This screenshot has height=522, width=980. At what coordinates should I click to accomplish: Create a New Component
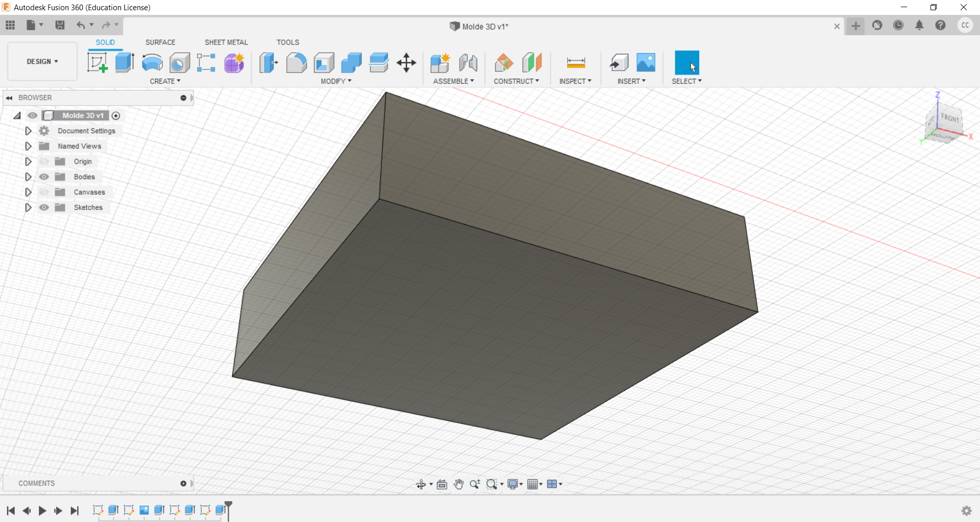coord(440,62)
